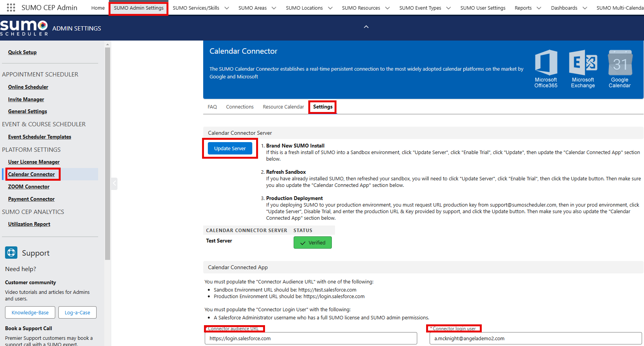Expand the SUMO Areas dropdown arrow
Viewport: 644px width, 346px height.
[274, 8]
